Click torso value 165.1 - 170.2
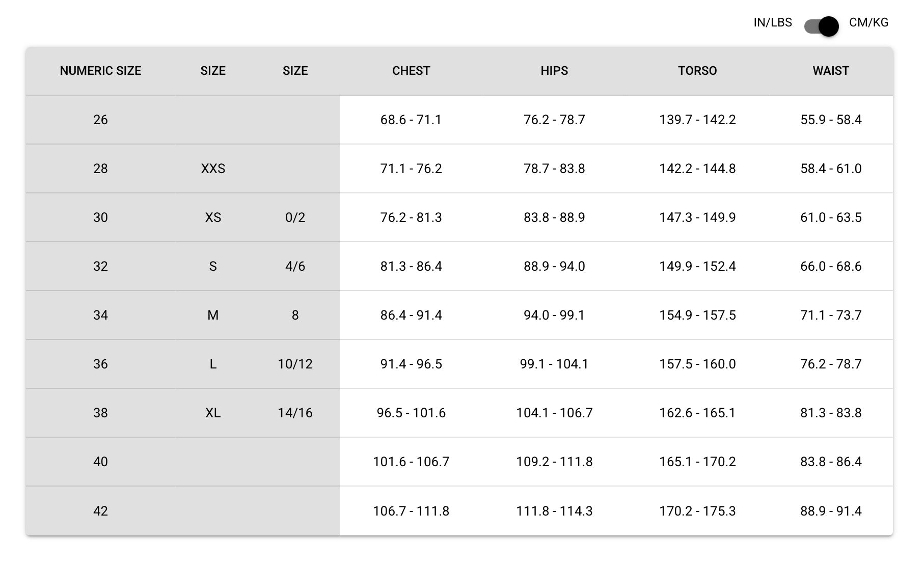The image size is (924, 570). point(697,462)
